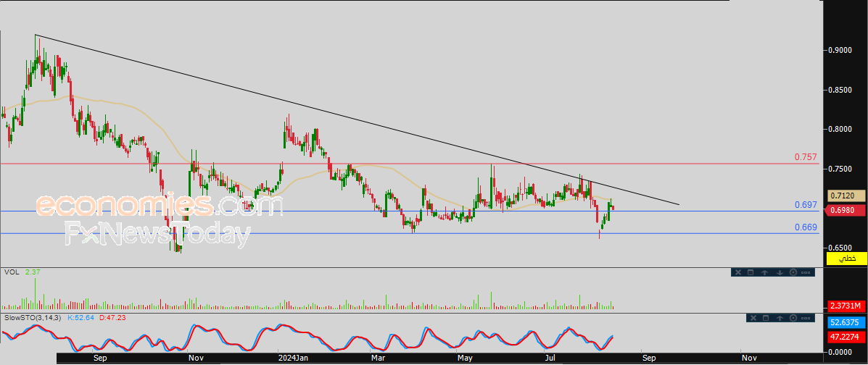Click the Jul time axis label
The width and height of the screenshot is (868, 365).
550,358
